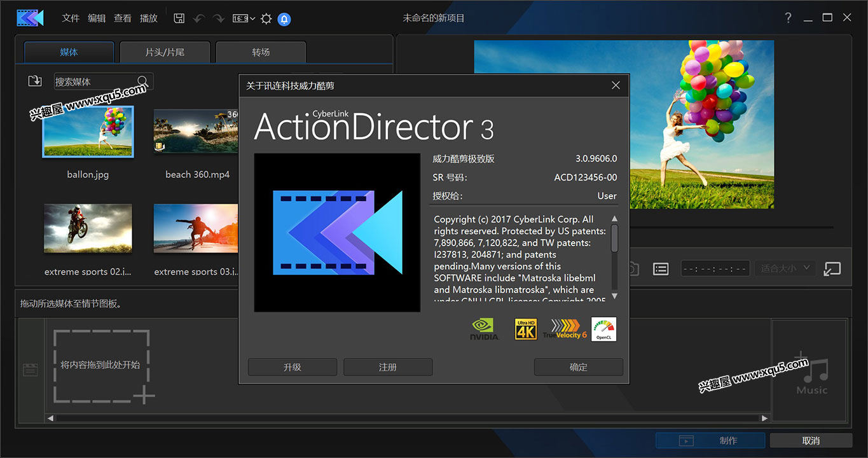The width and height of the screenshot is (868, 458).
Task: Select the extreme sports 03 skateboarder thumbnail
Action: tap(196, 228)
